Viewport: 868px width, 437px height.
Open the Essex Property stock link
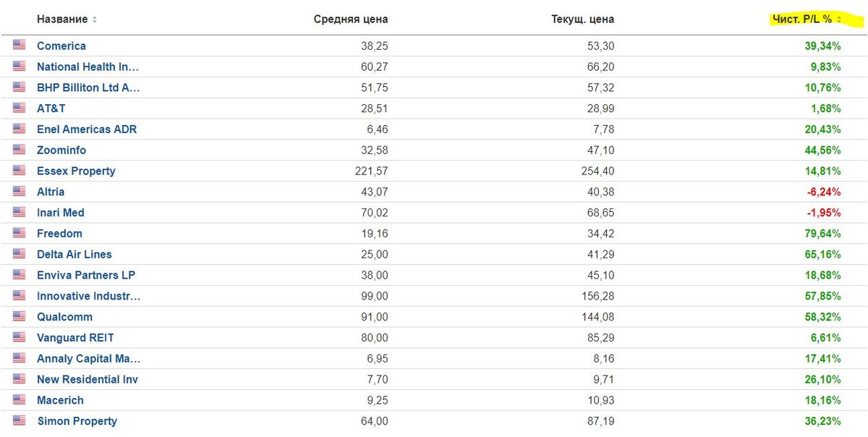pos(76,171)
